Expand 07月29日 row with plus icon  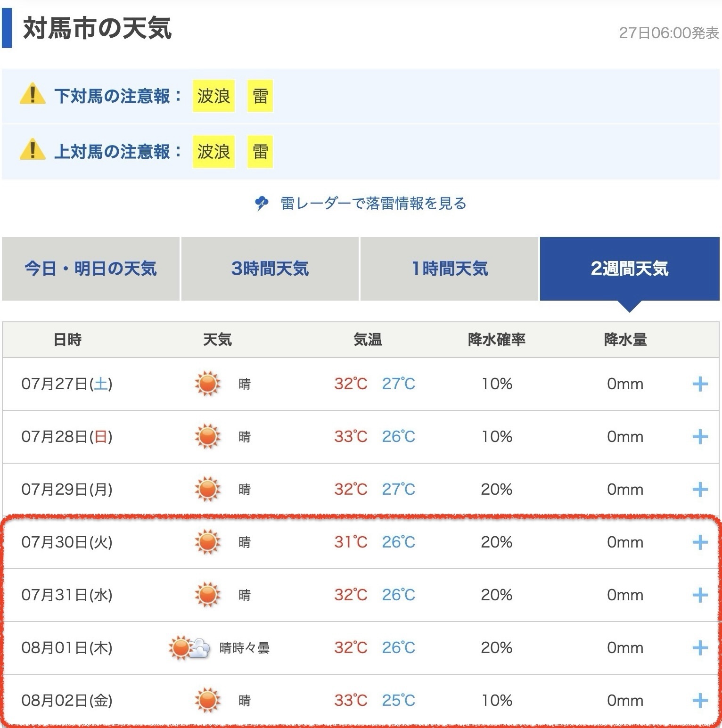pyautogui.click(x=700, y=490)
